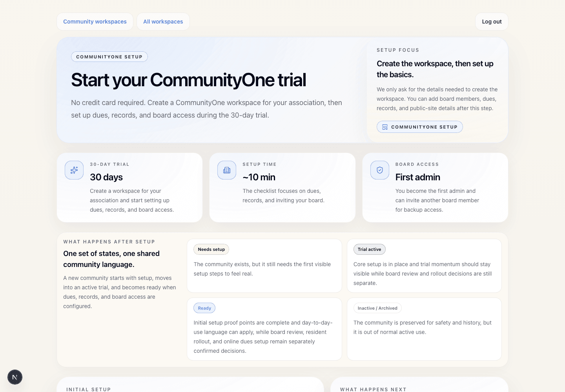This screenshot has width=565, height=392.
Task: Click the 'What happens after setup' label
Action: coord(109,242)
